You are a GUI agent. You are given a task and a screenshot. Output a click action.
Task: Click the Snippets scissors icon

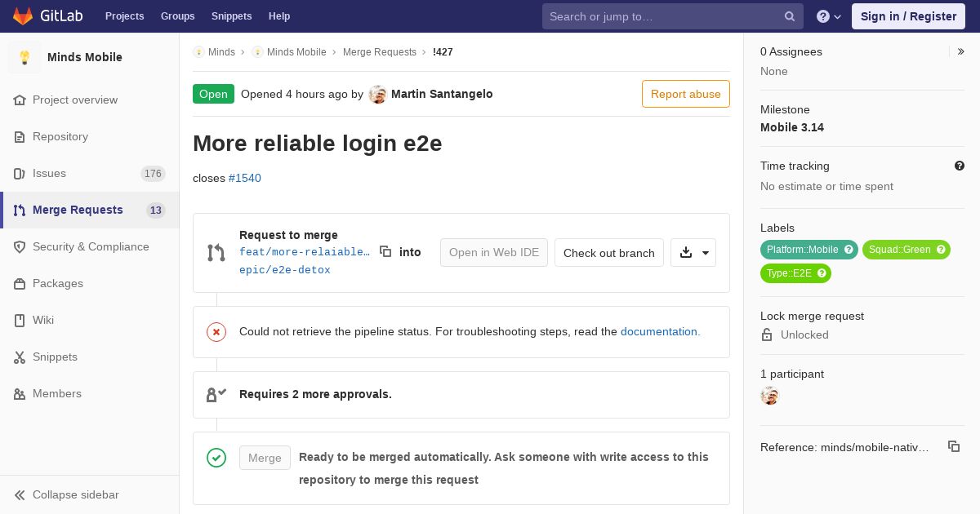click(x=20, y=357)
